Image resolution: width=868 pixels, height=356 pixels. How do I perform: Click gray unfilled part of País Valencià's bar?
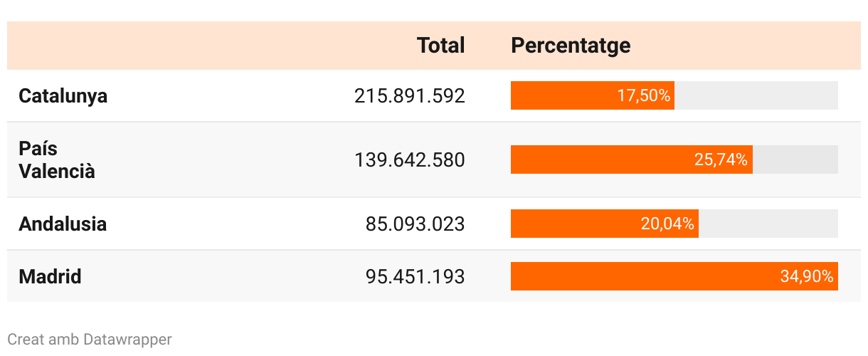click(795, 159)
